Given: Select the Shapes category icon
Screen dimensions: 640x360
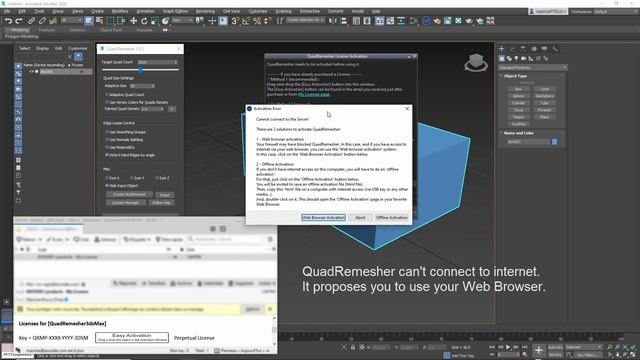Looking at the screenshot, I should click(x=509, y=58).
